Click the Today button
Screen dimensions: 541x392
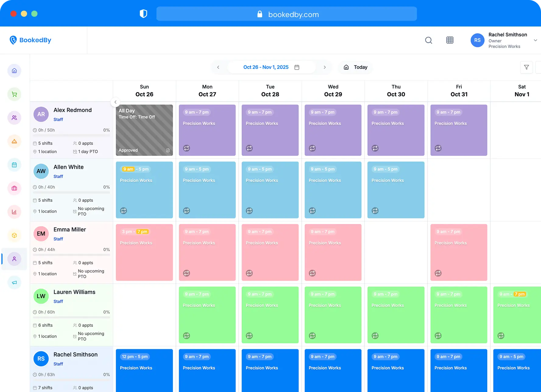pos(355,67)
